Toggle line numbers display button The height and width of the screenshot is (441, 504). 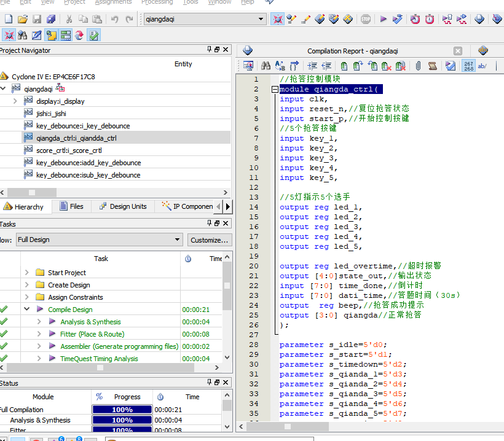tap(468, 66)
